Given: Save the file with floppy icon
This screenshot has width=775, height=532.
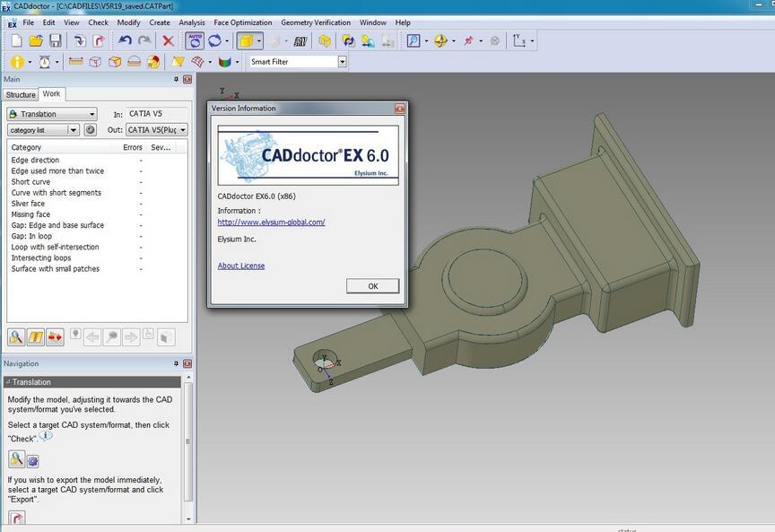Looking at the screenshot, I should (x=56, y=41).
